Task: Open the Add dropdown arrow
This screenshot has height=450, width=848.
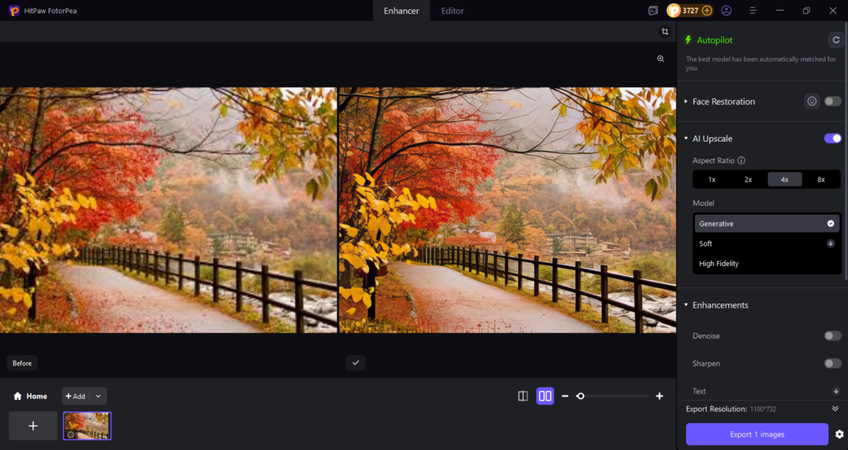Action: click(x=98, y=396)
